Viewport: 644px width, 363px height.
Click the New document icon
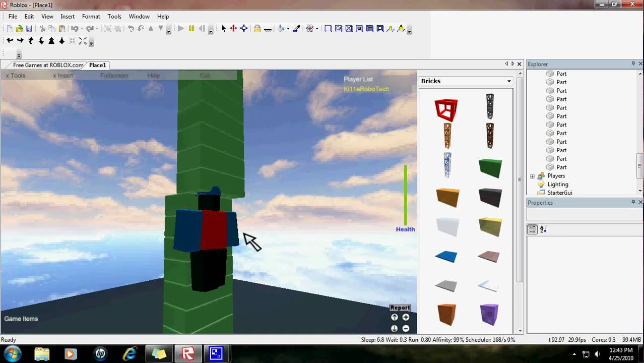click(9, 29)
